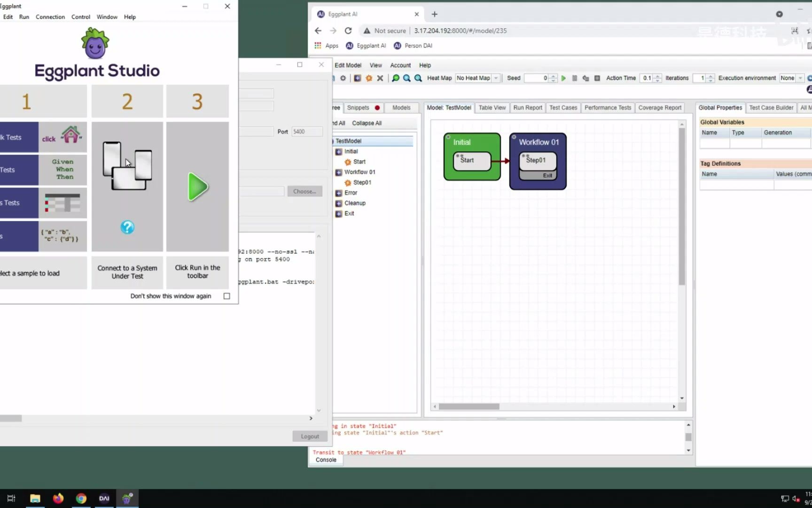The image size is (812, 508).
Task: Open the Snippets tab
Action: click(363, 108)
